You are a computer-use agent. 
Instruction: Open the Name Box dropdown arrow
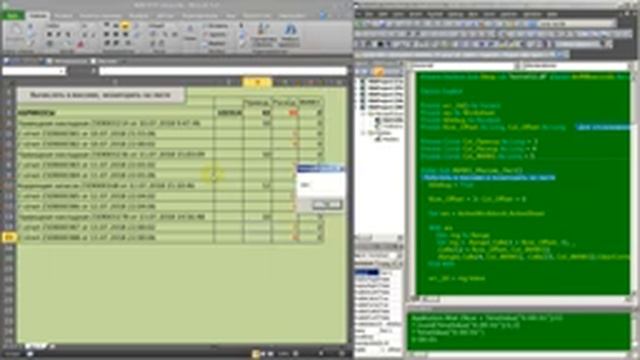pos(62,71)
